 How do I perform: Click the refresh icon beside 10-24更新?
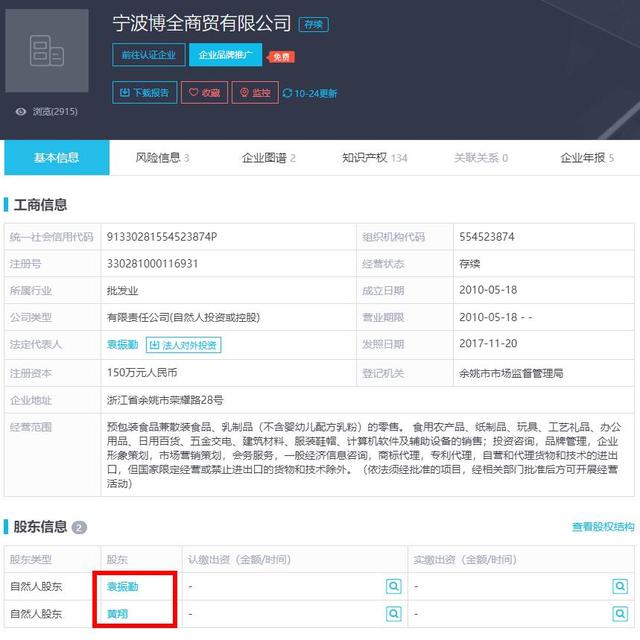pos(287,93)
